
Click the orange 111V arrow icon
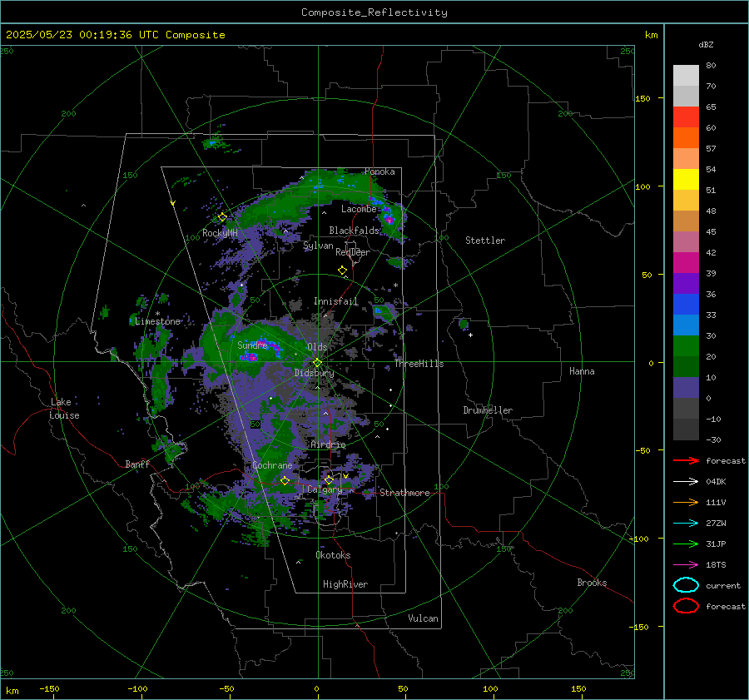[x=686, y=502]
